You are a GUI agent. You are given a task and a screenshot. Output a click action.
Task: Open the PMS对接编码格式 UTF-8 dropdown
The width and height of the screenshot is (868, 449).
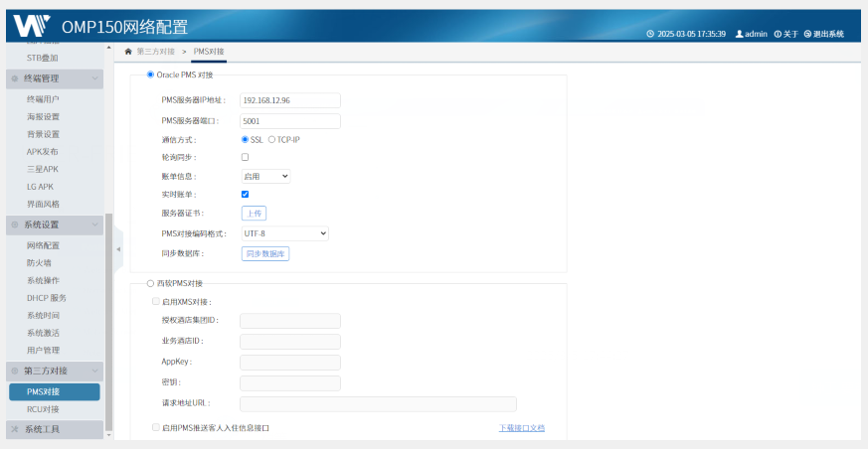(285, 233)
